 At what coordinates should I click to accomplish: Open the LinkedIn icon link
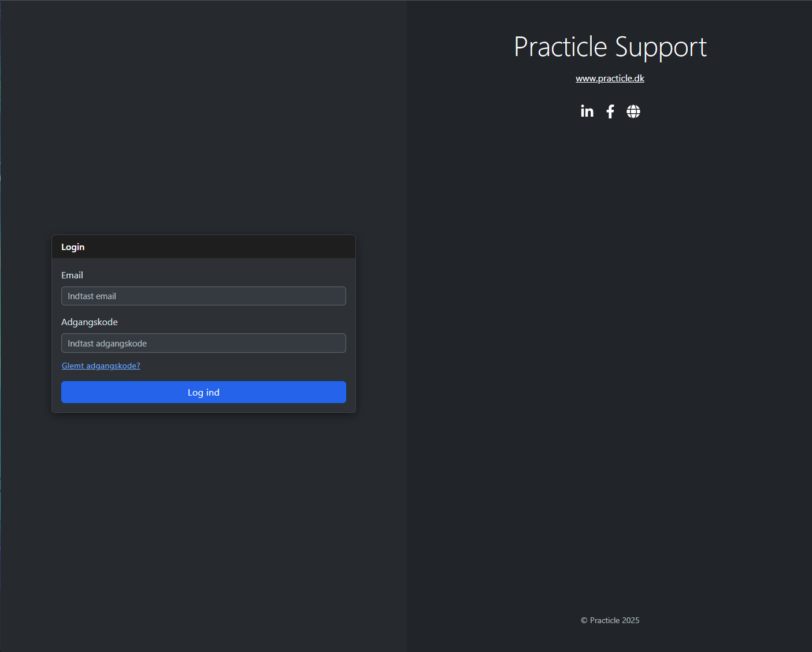pos(587,111)
